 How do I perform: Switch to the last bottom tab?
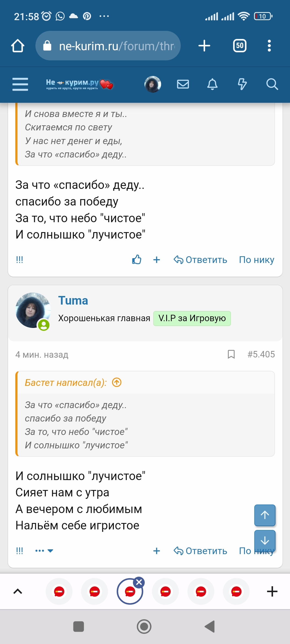tap(236, 591)
